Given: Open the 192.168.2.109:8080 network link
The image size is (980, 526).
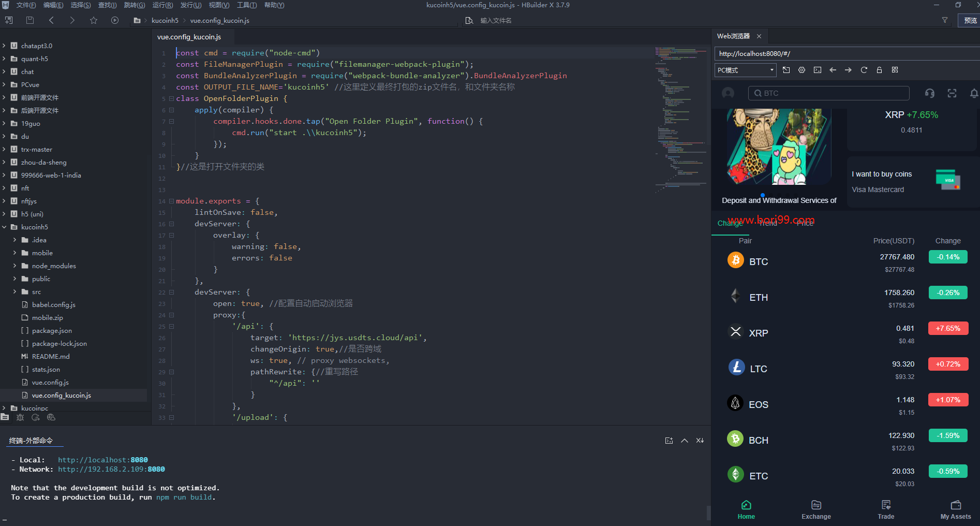Looking at the screenshot, I should click(111, 469).
